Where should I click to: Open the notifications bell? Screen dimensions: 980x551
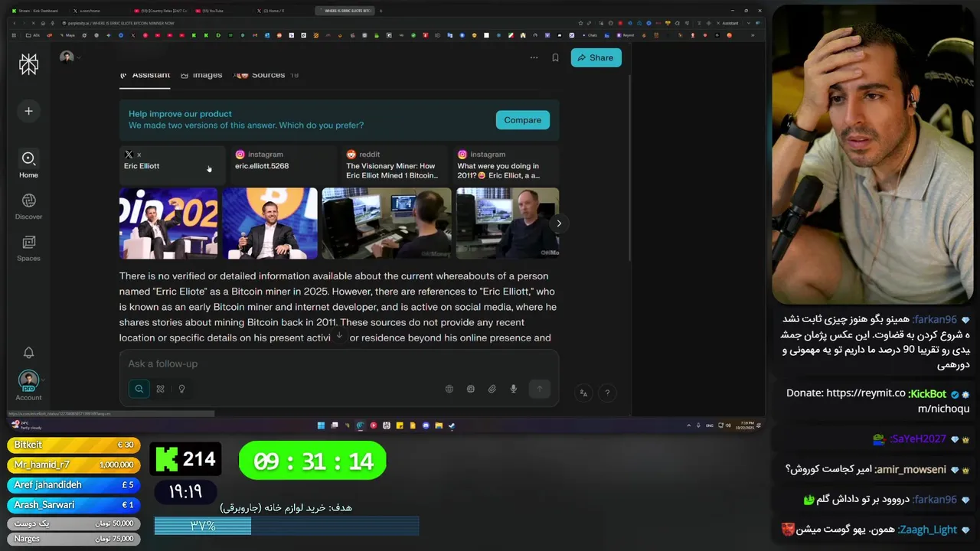tap(28, 353)
